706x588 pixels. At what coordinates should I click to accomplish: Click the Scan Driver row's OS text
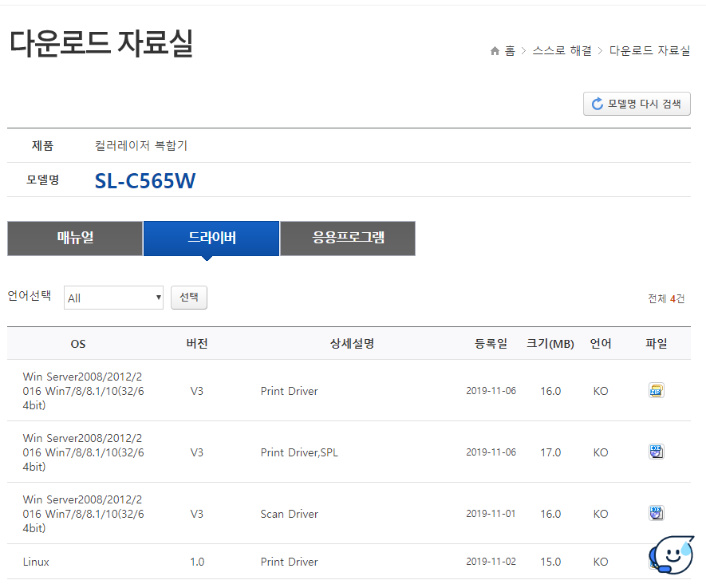click(x=83, y=514)
